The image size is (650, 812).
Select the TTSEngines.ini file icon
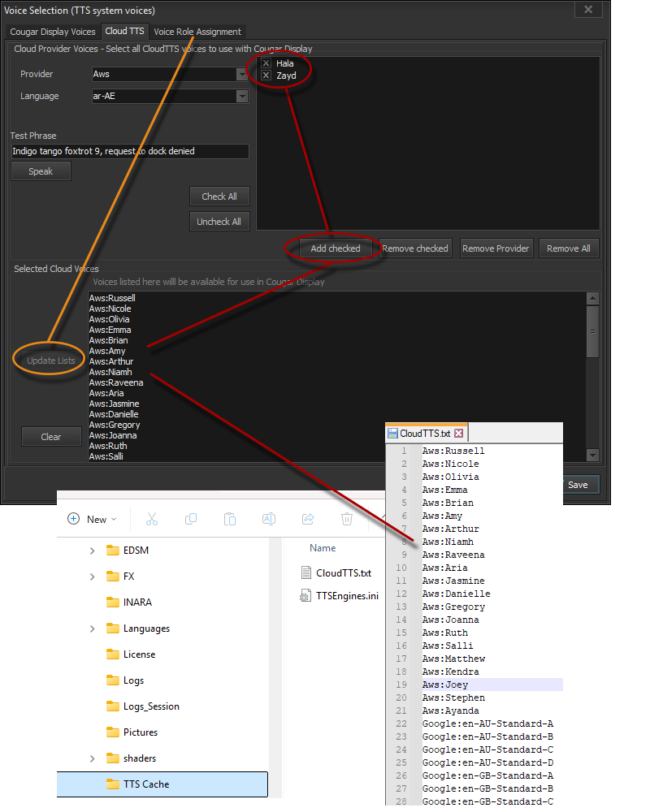click(305, 596)
